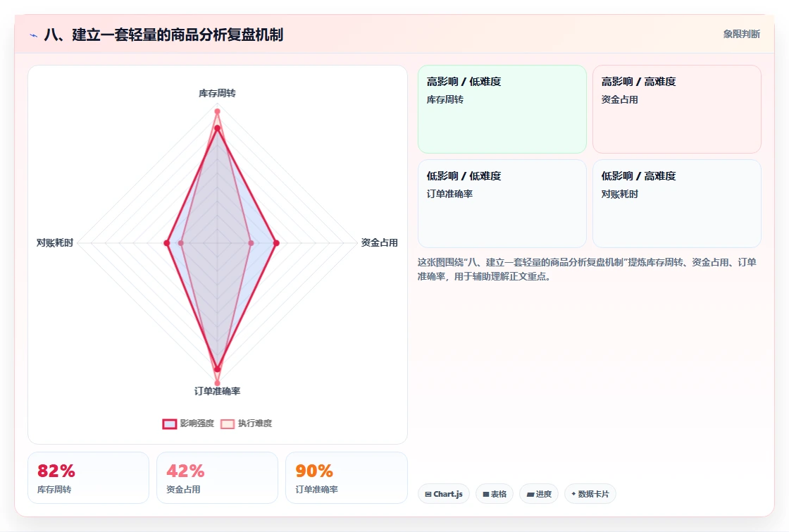Click the 库存周转 radar axis label

[217, 93]
